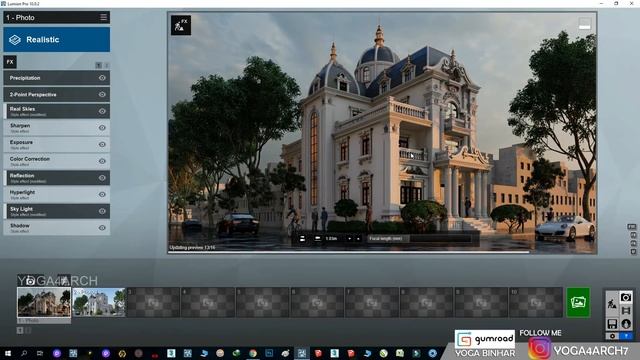This screenshot has height=360, width=640.
Task: Go to photo set page 1
Action: pyautogui.click(x=20, y=330)
